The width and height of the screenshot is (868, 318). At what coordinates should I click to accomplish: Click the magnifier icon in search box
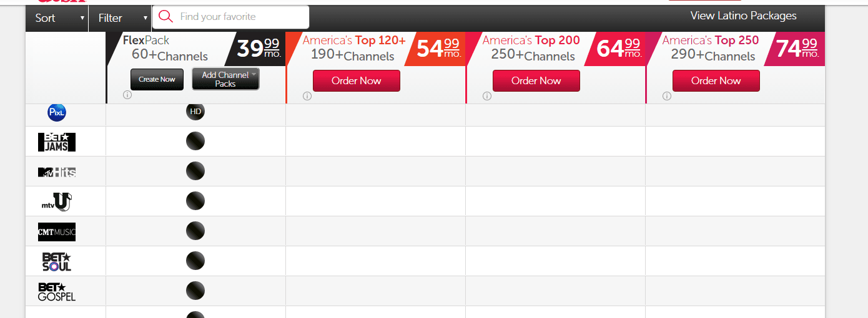pyautogui.click(x=165, y=17)
